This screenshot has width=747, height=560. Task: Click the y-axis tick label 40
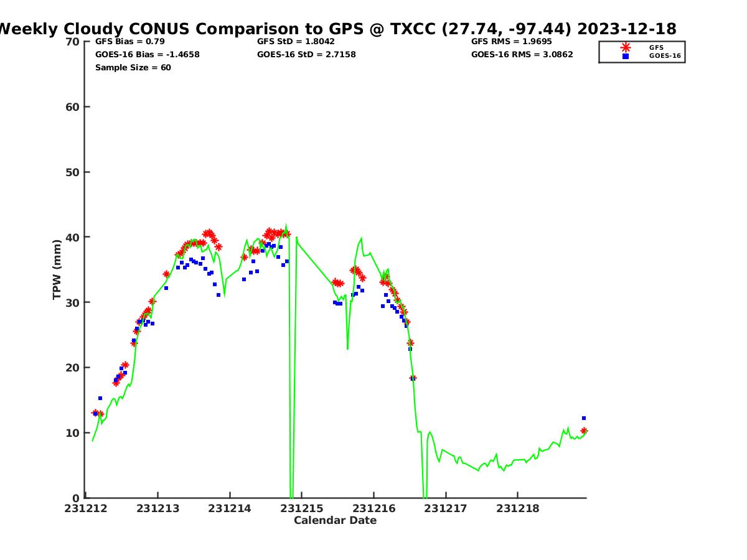[73, 237]
